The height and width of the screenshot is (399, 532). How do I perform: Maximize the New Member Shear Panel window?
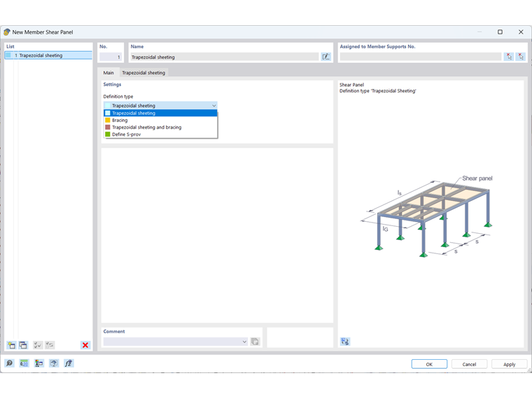(x=500, y=32)
